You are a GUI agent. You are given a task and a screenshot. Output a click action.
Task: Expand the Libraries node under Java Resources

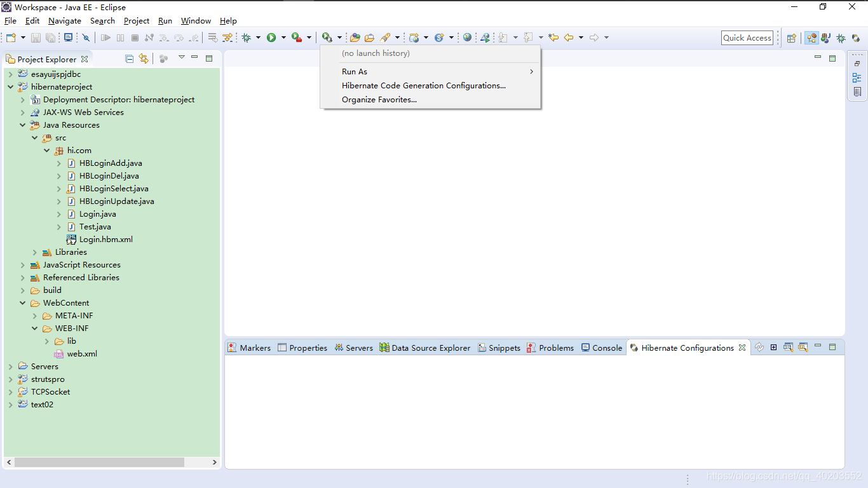tap(34, 252)
